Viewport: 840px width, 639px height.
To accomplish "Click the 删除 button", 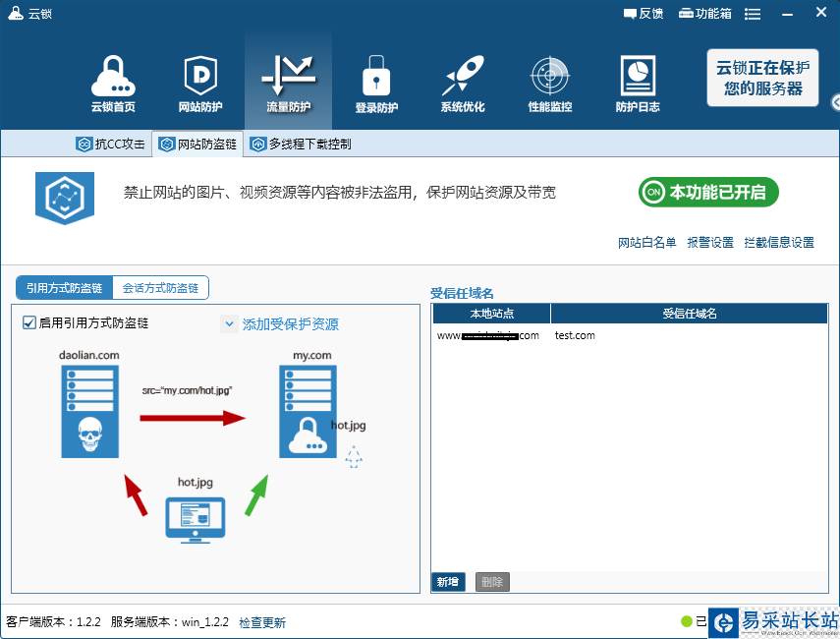I will (492, 582).
